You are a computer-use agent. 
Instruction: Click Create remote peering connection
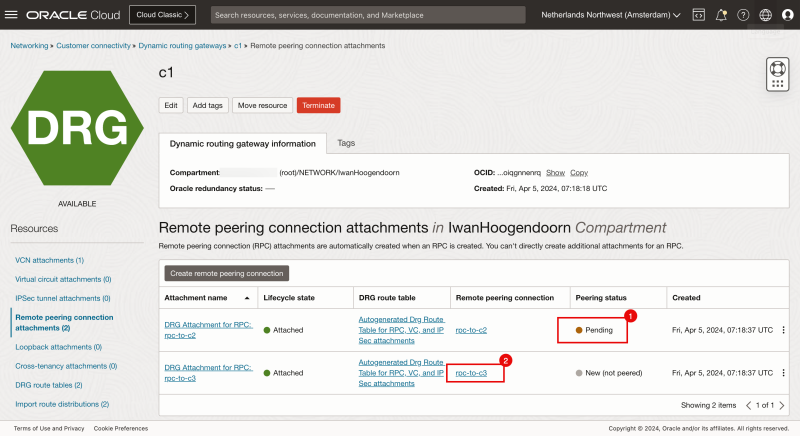[x=226, y=273]
